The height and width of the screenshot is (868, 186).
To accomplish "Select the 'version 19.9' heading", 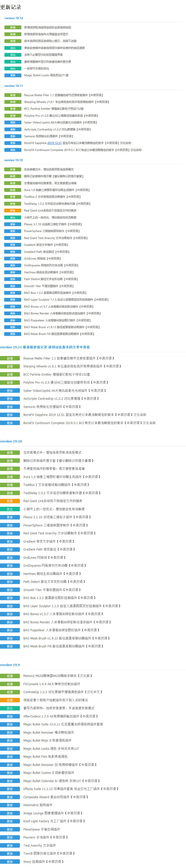I will click(x=10, y=665).
